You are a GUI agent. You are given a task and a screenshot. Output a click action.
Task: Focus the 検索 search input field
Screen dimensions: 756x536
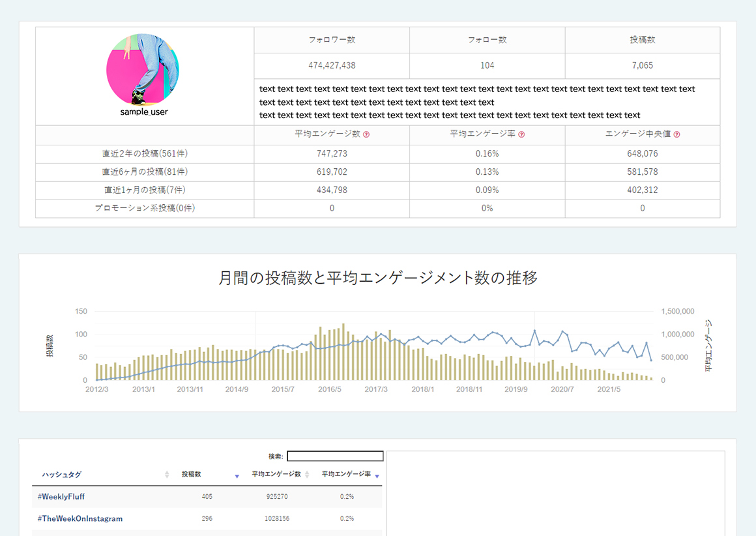[335, 456]
